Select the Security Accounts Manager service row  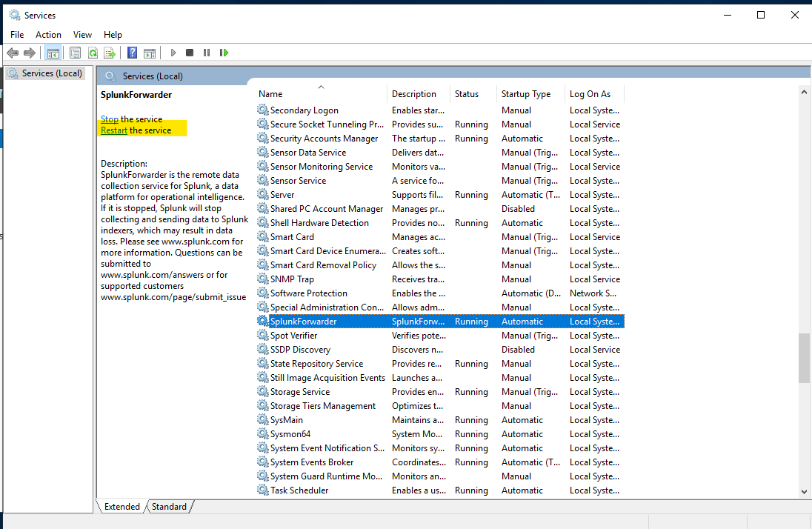[x=440, y=139]
